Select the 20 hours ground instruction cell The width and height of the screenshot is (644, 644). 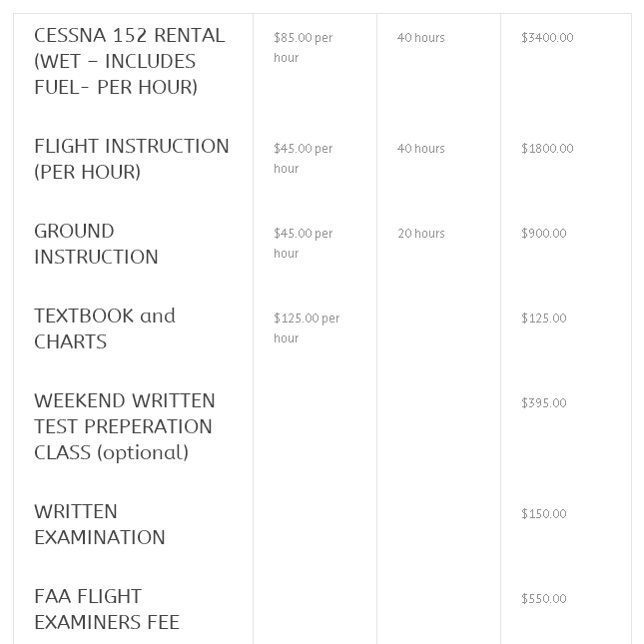click(x=421, y=234)
